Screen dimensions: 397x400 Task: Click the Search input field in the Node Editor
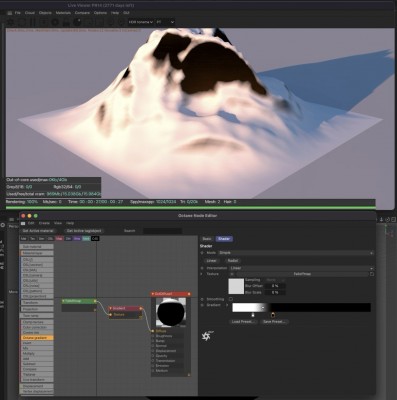click(163, 231)
